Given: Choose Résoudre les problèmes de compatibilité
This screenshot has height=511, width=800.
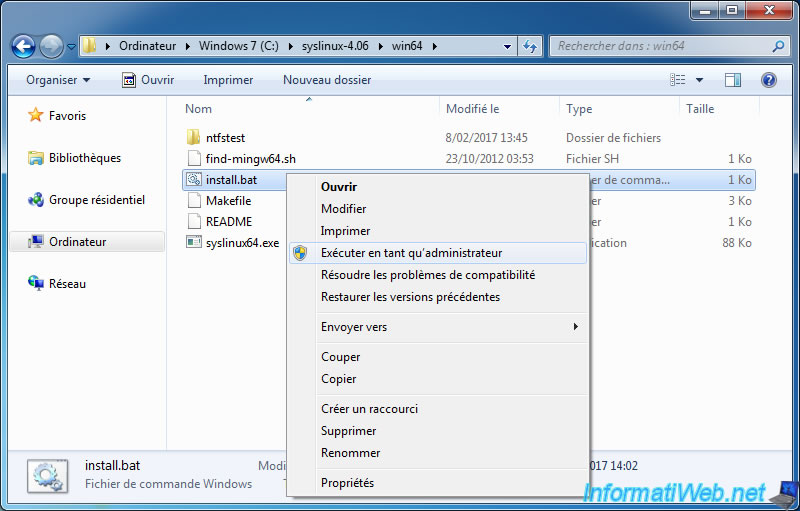Looking at the screenshot, I should (428, 275).
